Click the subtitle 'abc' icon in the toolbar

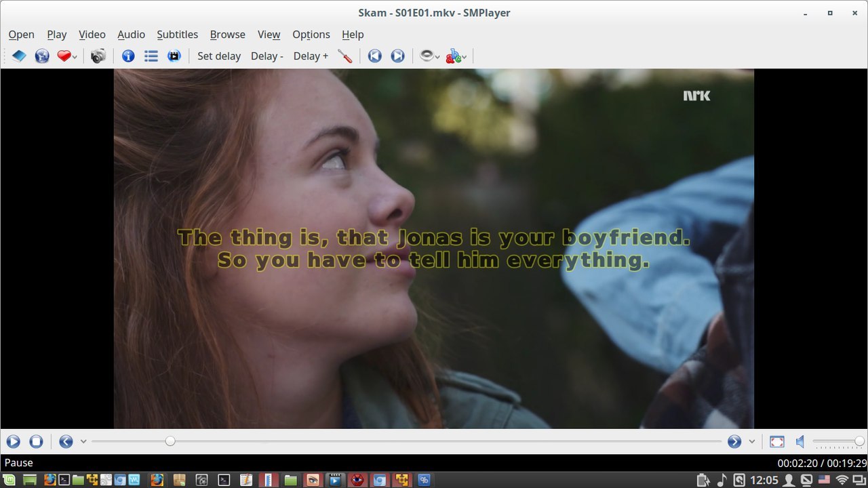click(453, 56)
